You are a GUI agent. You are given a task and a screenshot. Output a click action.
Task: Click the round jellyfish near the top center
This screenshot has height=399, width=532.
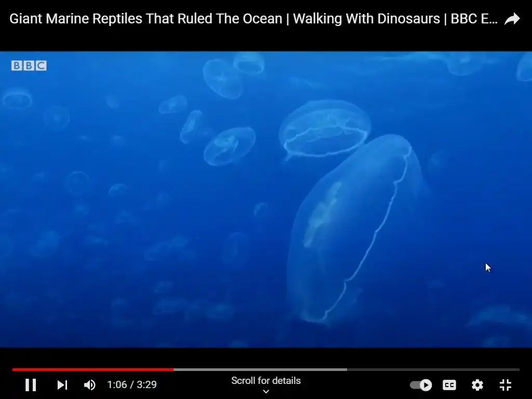tap(325, 129)
